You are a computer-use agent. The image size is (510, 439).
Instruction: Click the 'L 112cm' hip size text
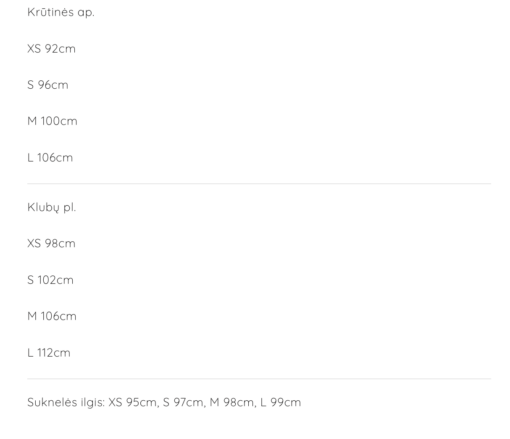pos(49,353)
